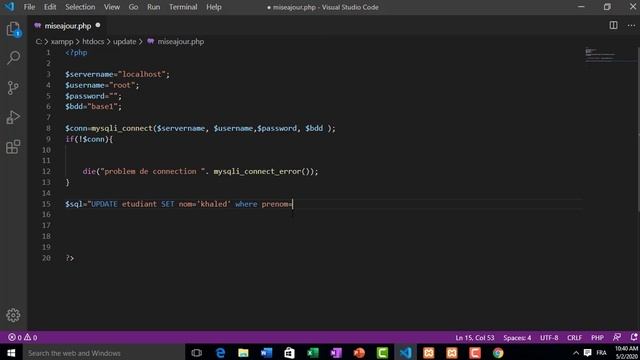Show hidden system tray icons

576,353
